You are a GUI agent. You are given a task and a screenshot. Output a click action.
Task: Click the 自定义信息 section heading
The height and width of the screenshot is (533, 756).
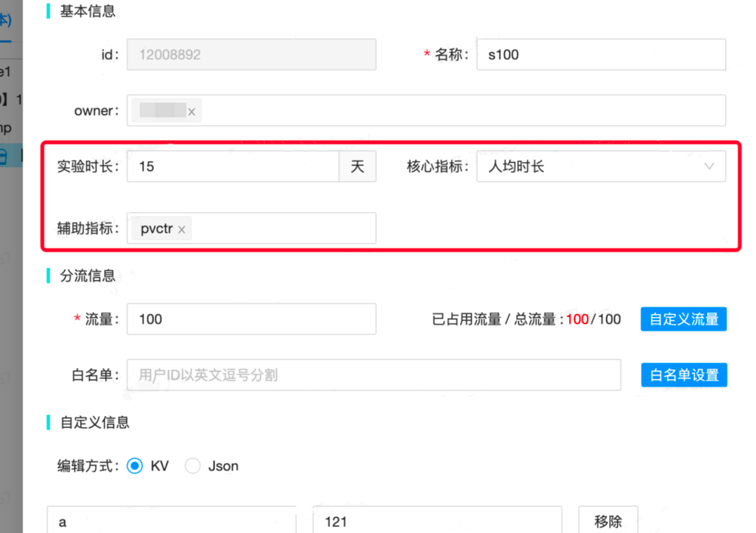point(95,422)
